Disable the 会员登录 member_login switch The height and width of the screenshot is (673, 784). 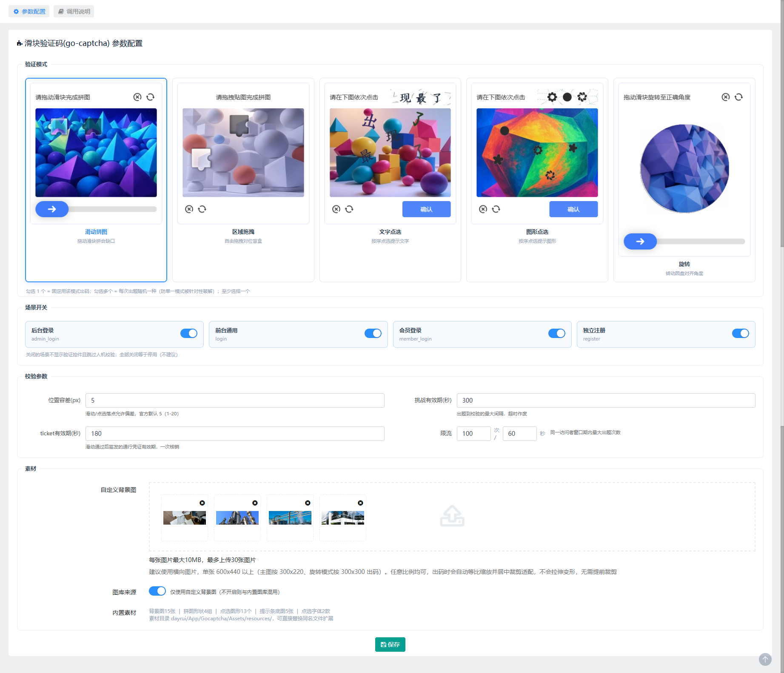pos(557,333)
